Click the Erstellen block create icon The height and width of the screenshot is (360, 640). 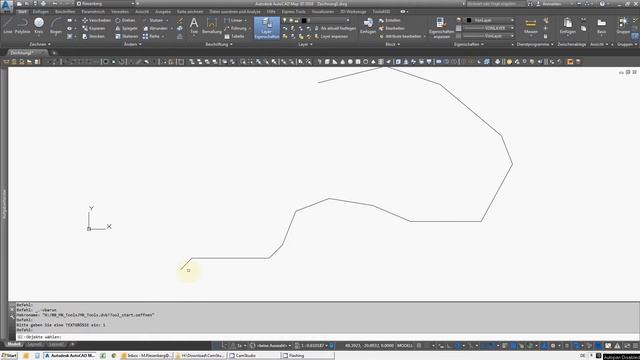pos(389,20)
